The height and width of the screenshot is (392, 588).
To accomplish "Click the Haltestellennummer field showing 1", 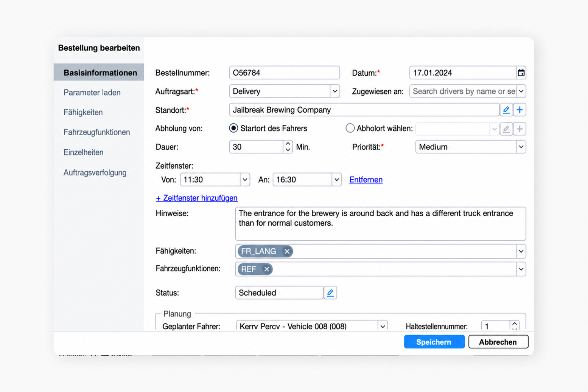I will pos(496,326).
